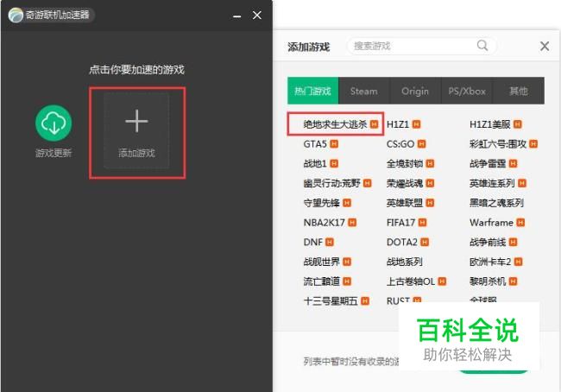Select 全境封锁 game entry
Screen dimensions: 561x392
pyautogui.click(x=405, y=163)
